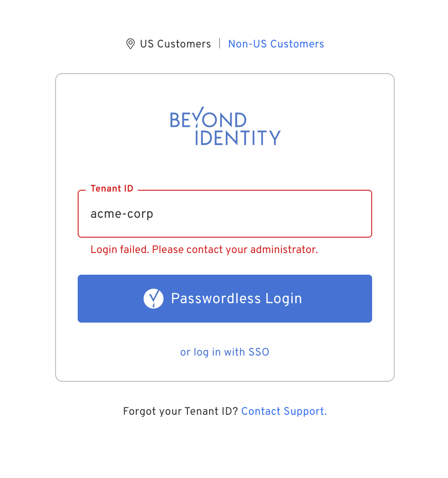This screenshot has height=478, width=448.
Task: Select the US Customers region
Action: (x=175, y=44)
